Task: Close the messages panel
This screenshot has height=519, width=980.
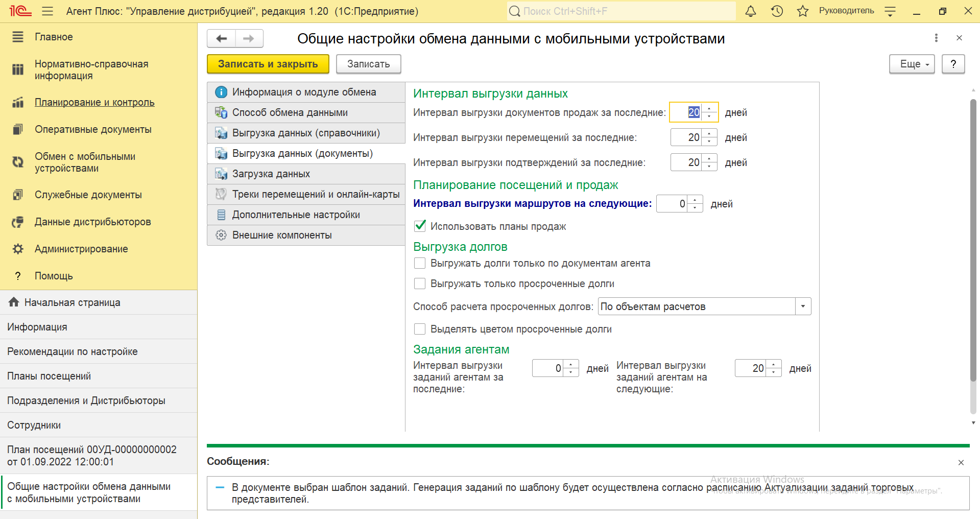Action: tap(961, 462)
